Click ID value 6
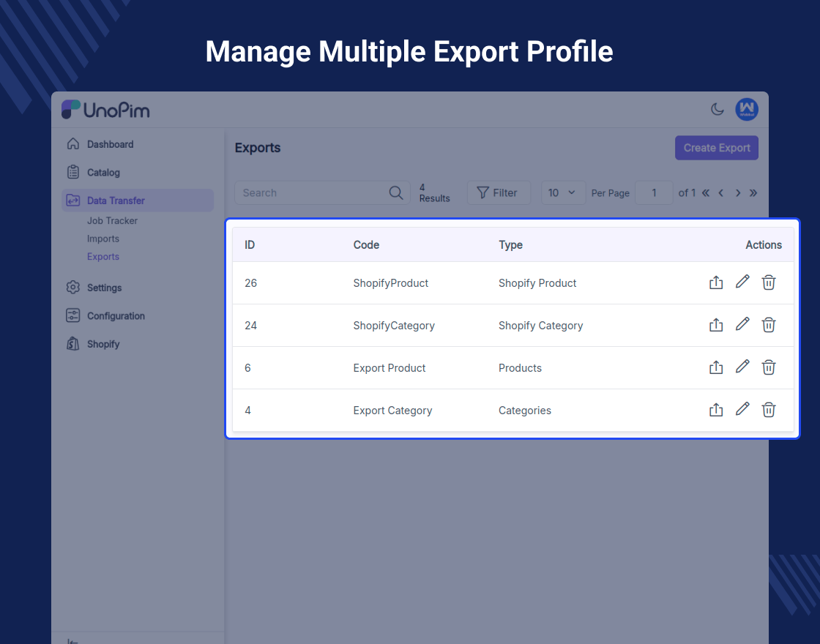Viewport: 820px width, 644px height. pyautogui.click(x=247, y=367)
